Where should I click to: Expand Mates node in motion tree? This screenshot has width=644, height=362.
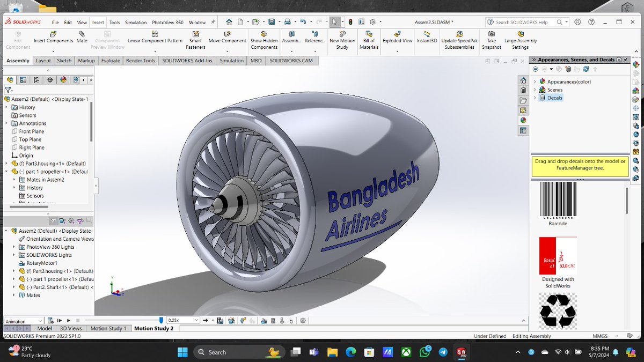pyautogui.click(x=14, y=295)
